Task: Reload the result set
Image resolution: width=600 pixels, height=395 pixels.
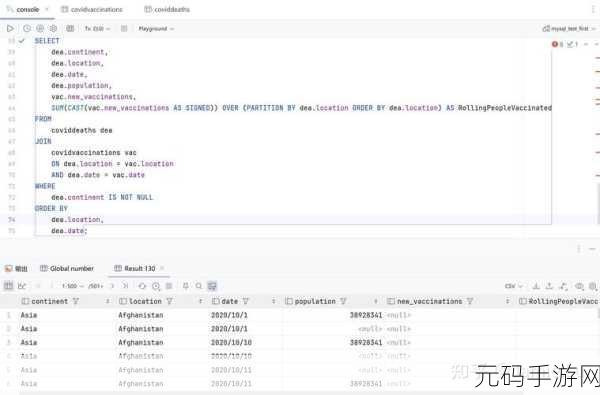Action: coord(142,286)
